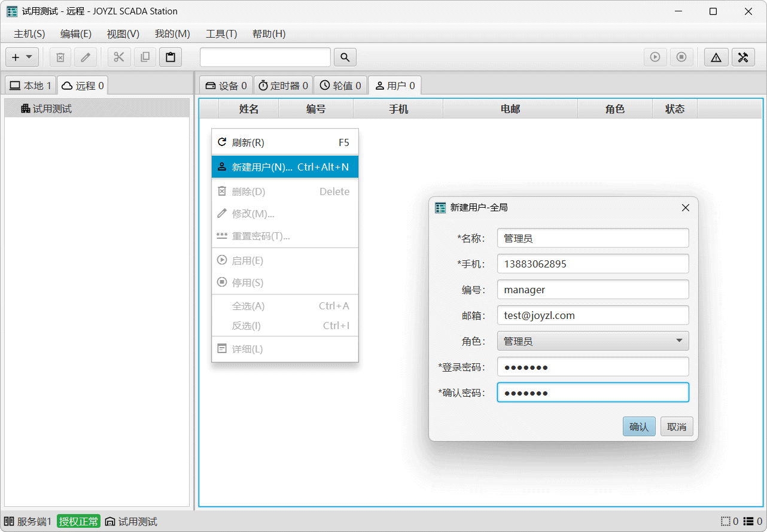Viewport: 767px width, 532px height.
Task: Open the add (+) dropdown in the toolbar
Action: point(22,57)
